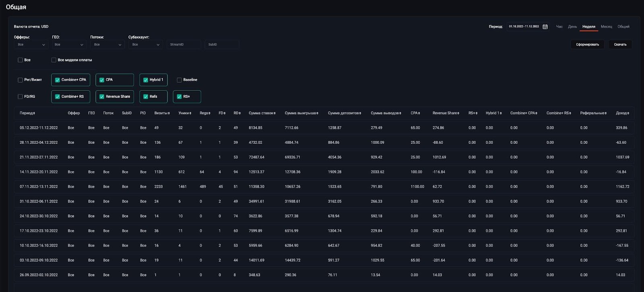The image size is (644, 292).
Task: Sort by RS+ column header
Action: click(x=473, y=113)
